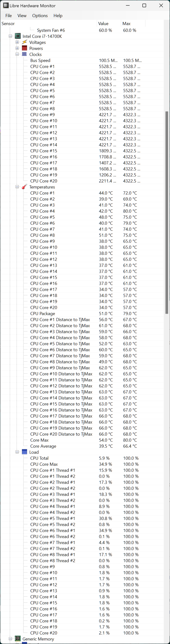Select the CPU Package temperature row
The image size is (170, 644).
pyautogui.click(x=82, y=314)
